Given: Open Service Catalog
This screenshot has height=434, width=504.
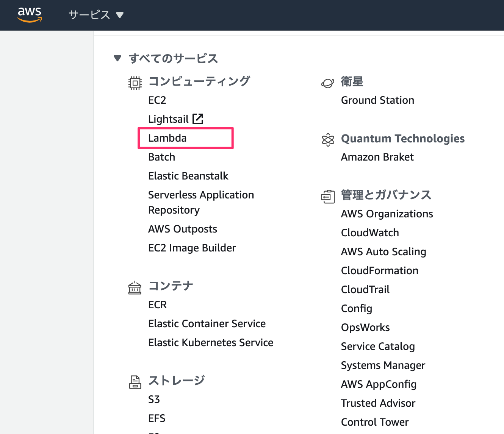Looking at the screenshot, I should [378, 347].
